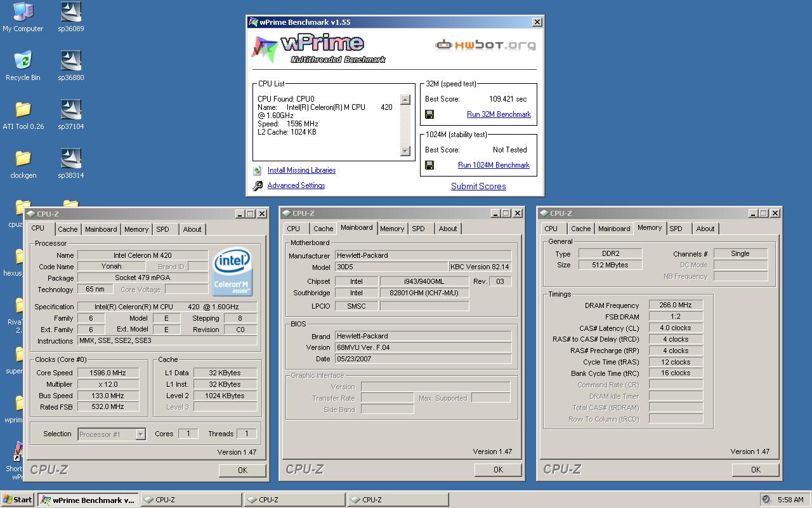812x508 pixels.
Task: Click the Manufacturer Hewlett-Packard field
Action: 422,255
